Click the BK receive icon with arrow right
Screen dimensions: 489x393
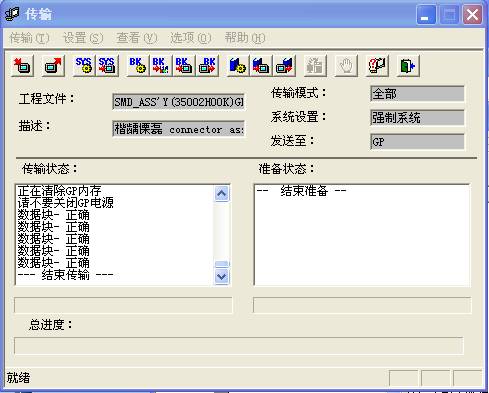coord(207,65)
